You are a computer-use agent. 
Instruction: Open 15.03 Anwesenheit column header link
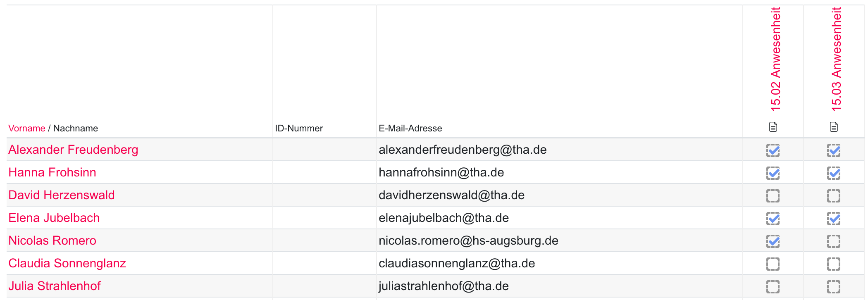[x=836, y=60]
